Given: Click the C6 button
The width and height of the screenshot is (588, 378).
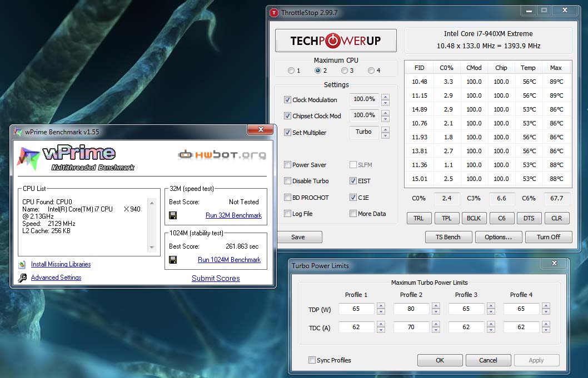Looking at the screenshot, I should tap(502, 218).
